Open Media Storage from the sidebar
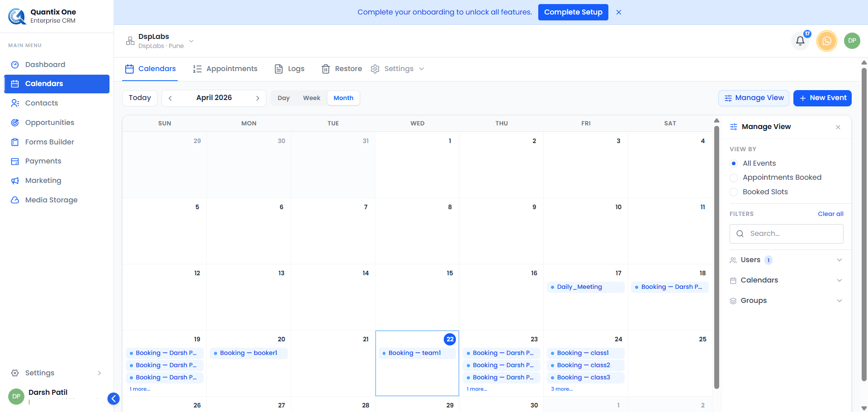 point(57,200)
